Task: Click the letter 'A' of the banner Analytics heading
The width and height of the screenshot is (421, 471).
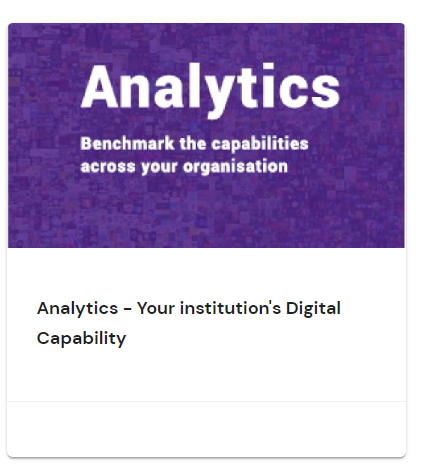Action: coord(100,87)
